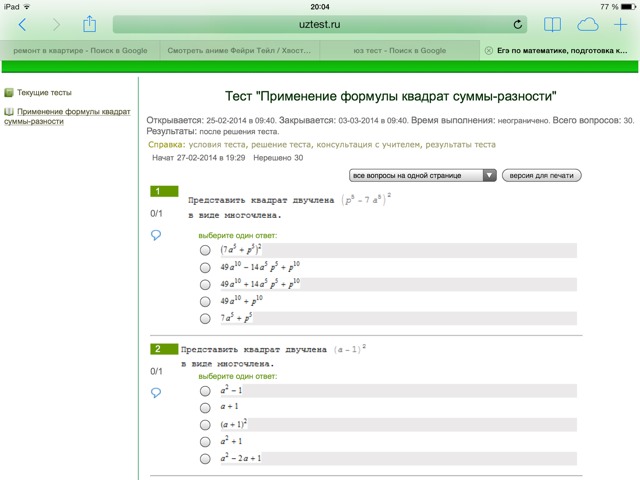Click 'Начат 27-02-2014 в 19:29' text
The width and height of the screenshot is (640, 480).
point(198,158)
